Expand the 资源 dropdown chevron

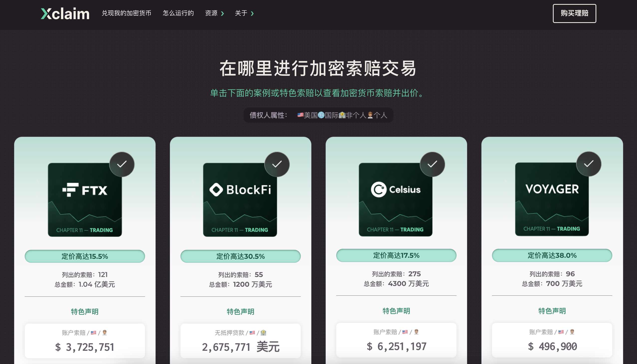click(222, 13)
